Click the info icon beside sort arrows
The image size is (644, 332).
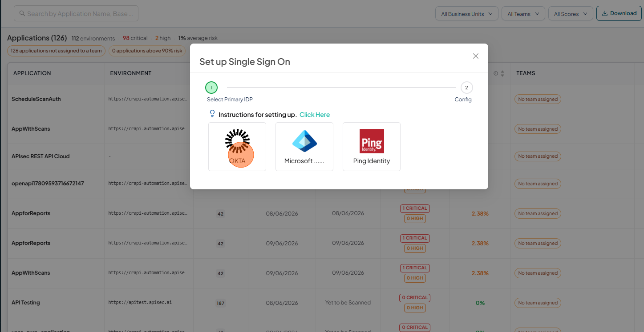pyautogui.click(x=495, y=73)
